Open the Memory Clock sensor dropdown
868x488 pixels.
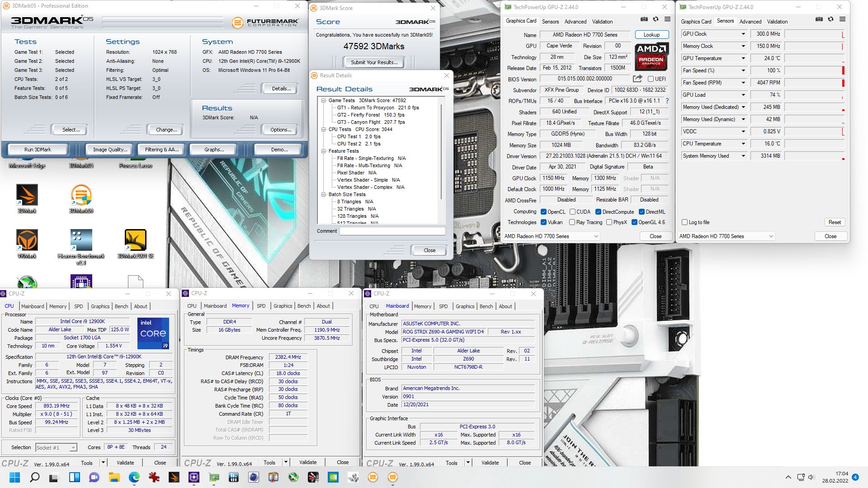point(743,46)
